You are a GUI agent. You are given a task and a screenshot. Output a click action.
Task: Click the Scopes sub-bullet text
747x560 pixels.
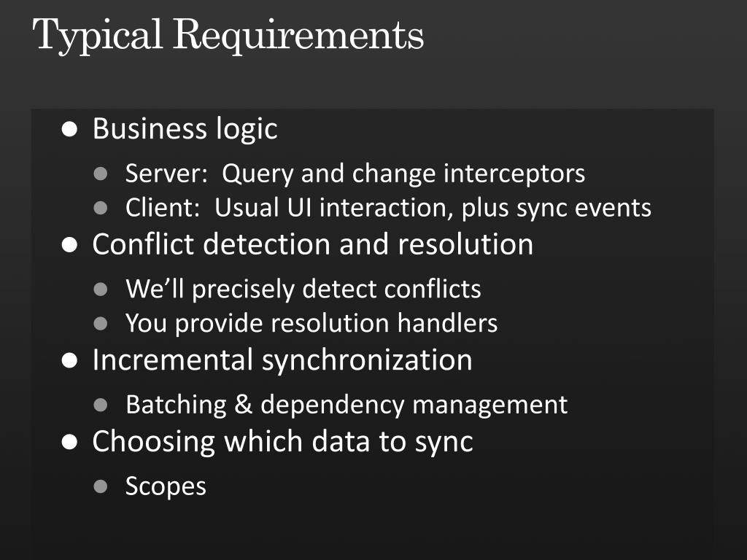pos(166,486)
